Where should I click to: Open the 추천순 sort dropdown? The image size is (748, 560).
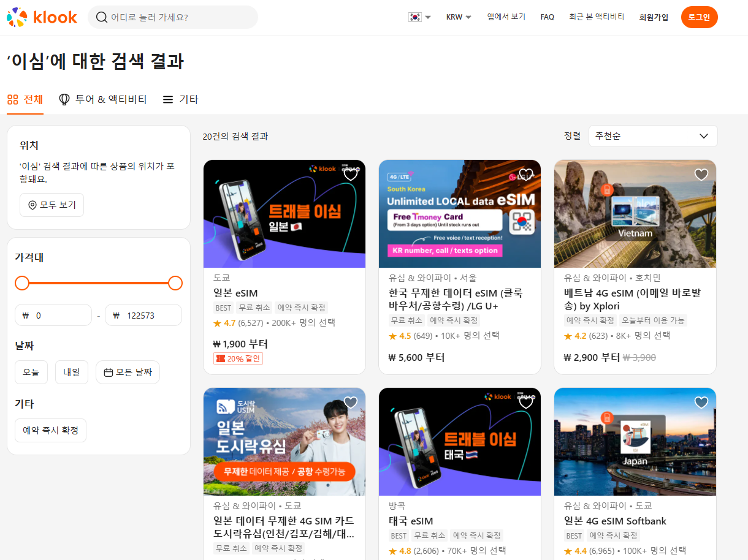(x=653, y=136)
